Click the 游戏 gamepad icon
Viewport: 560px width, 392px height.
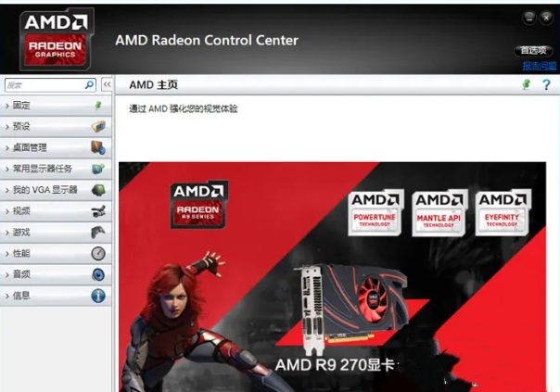(x=98, y=232)
